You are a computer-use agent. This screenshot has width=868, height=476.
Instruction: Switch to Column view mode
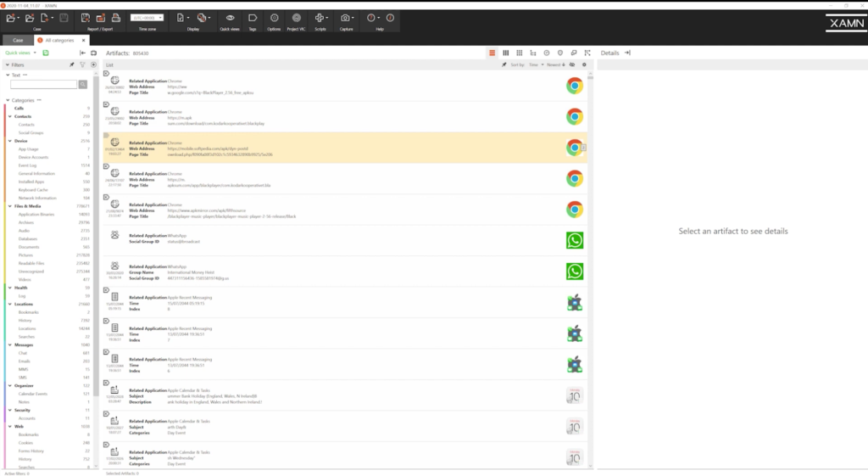[x=505, y=53]
